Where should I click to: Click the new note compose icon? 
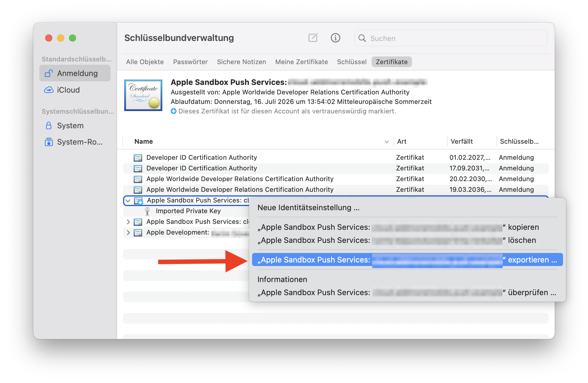pos(313,38)
